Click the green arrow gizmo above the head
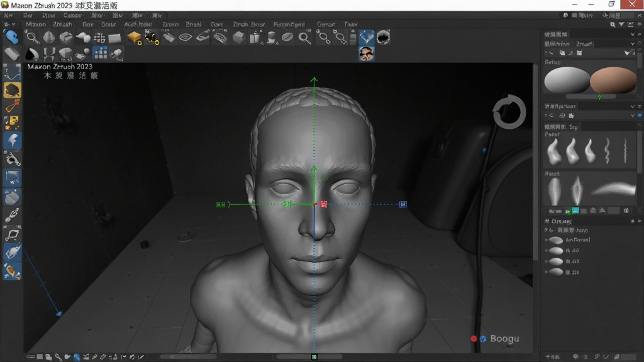Image resolution: width=644 pixels, height=362 pixels. coord(314,81)
